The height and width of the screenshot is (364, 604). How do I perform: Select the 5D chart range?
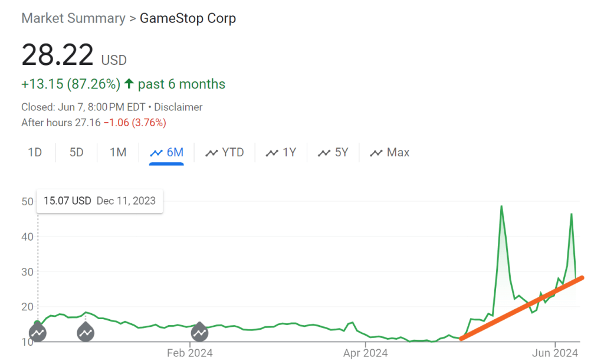(77, 153)
